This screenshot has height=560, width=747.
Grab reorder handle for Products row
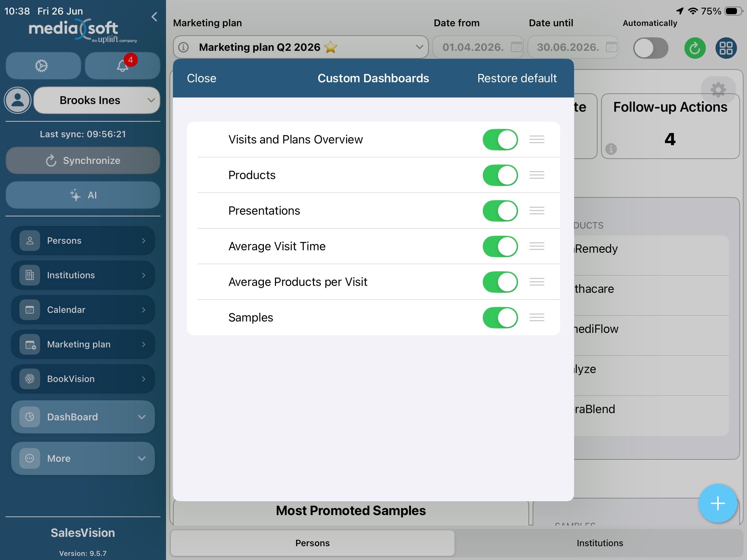tap(537, 175)
